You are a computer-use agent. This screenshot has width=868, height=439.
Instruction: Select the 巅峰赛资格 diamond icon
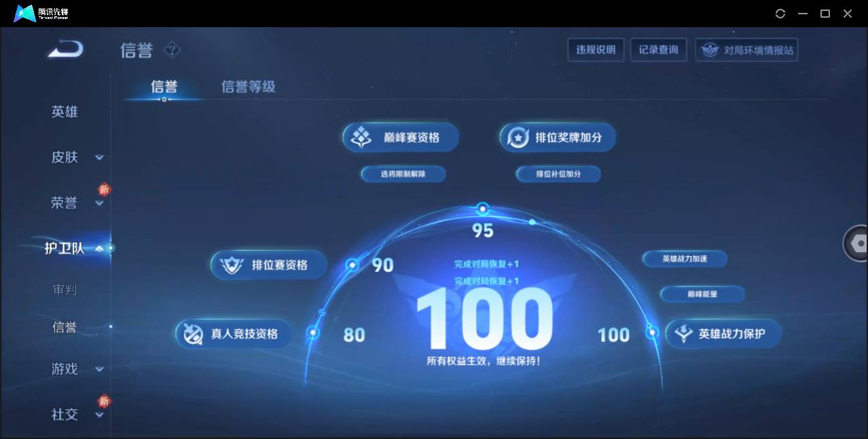(359, 137)
